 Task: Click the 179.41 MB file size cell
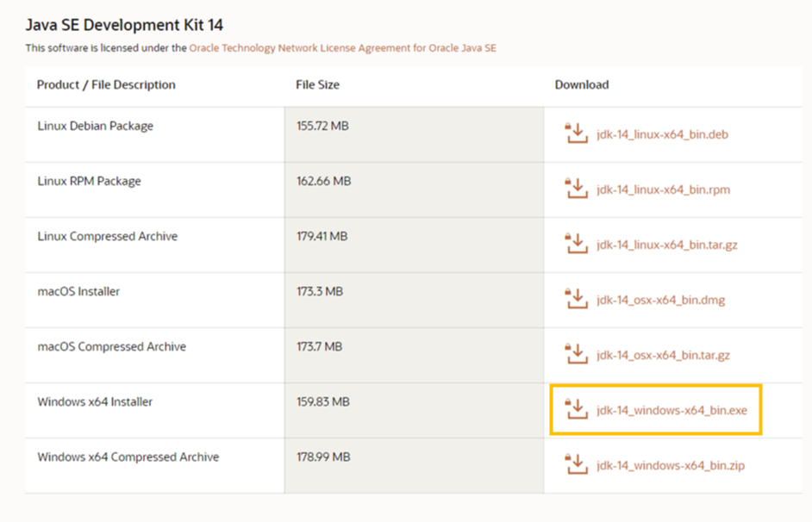point(414,245)
